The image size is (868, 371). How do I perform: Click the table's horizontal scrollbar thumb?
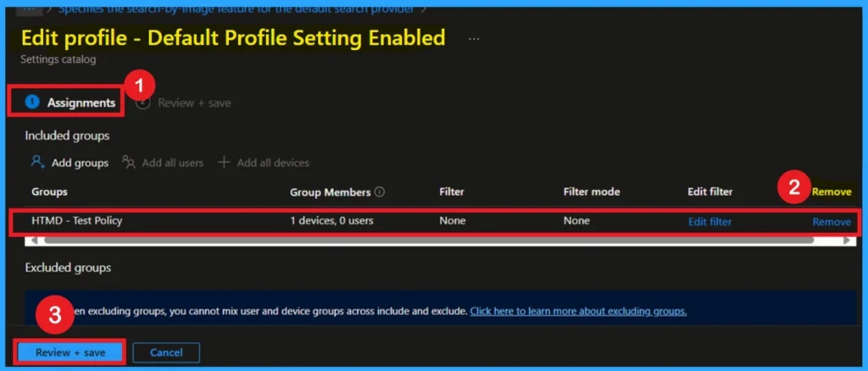click(429, 241)
